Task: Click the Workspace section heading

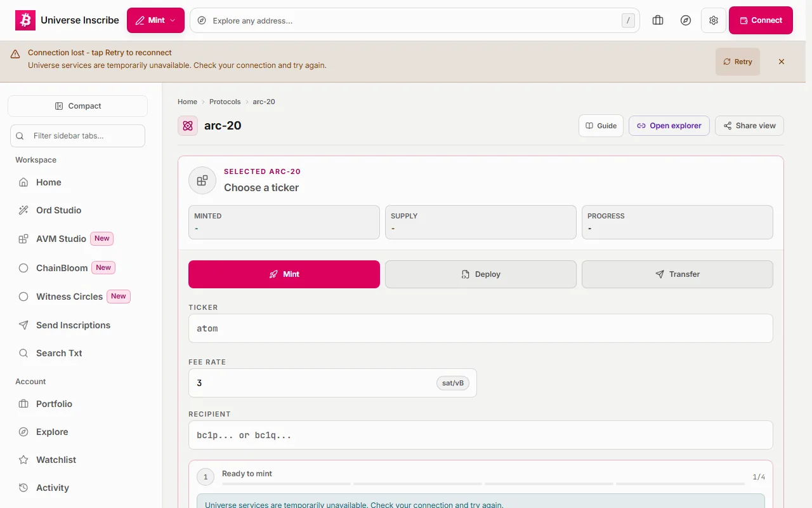Action: tap(36, 160)
